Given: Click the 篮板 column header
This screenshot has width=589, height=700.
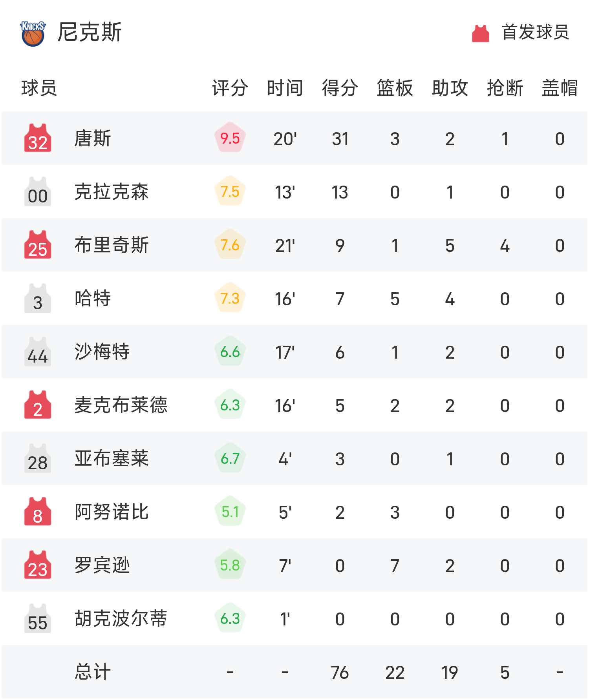Looking at the screenshot, I should tap(395, 88).
